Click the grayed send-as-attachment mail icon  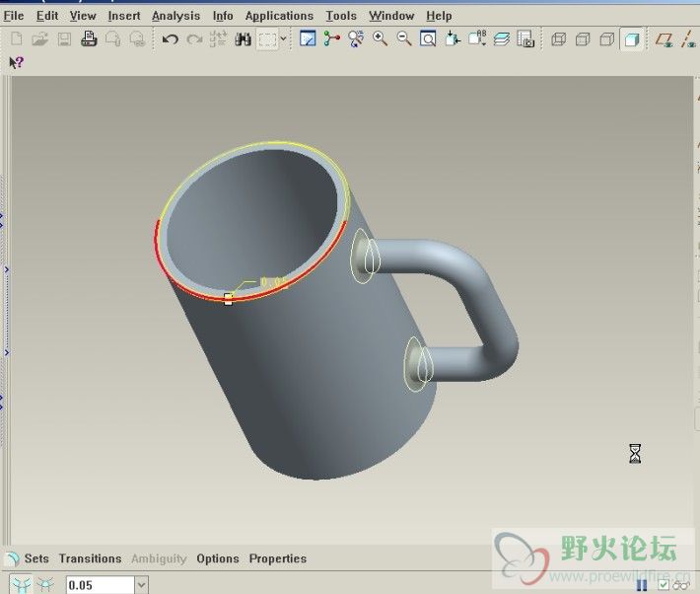click(x=113, y=39)
